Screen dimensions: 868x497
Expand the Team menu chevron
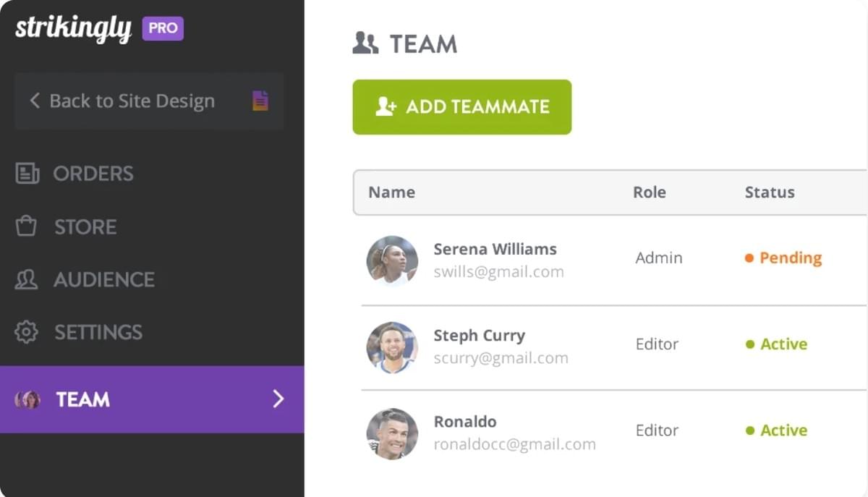click(278, 399)
